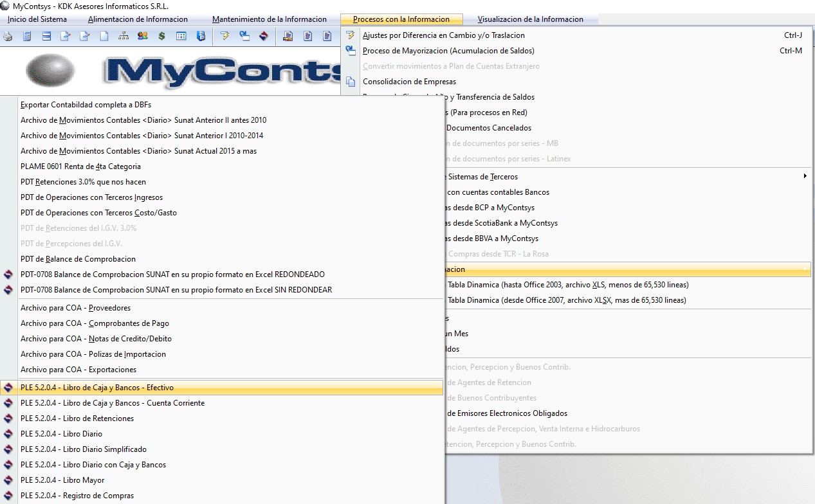Open the Inicio del Sistema menu
The height and width of the screenshot is (504, 815).
37,19
